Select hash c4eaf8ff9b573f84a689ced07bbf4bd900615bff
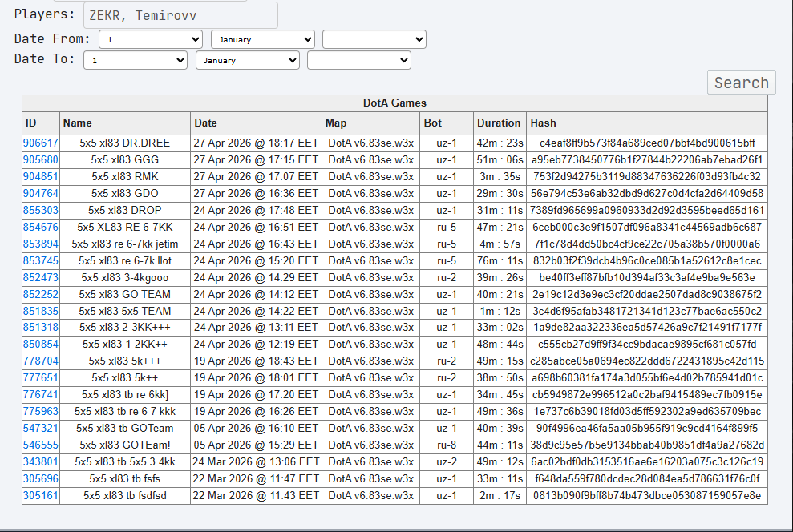 click(647, 143)
